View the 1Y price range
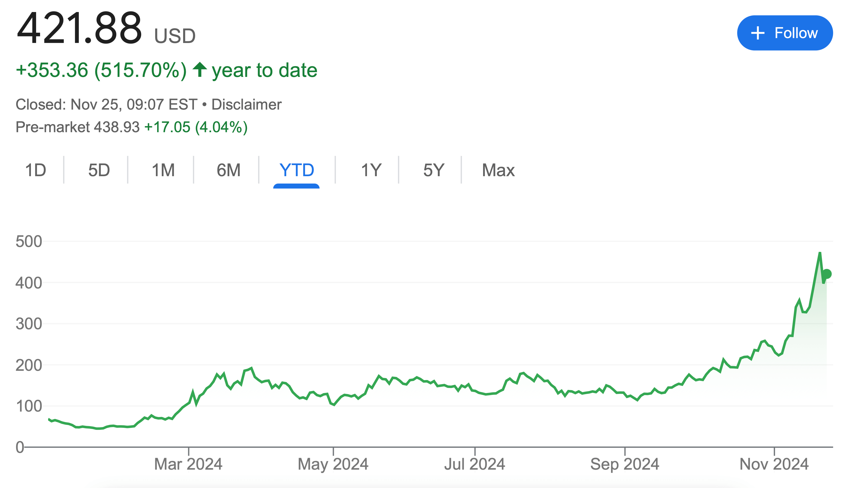This screenshot has height=488, width=868. pos(371,170)
